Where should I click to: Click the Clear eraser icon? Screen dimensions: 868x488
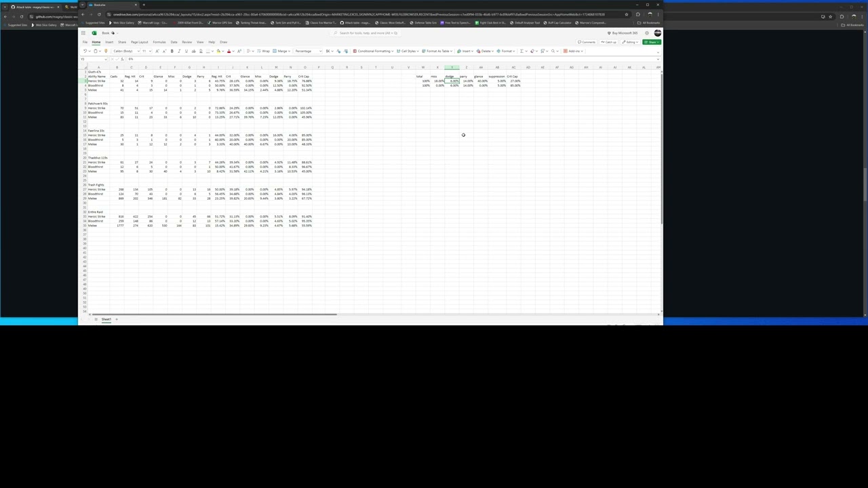coord(532,51)
